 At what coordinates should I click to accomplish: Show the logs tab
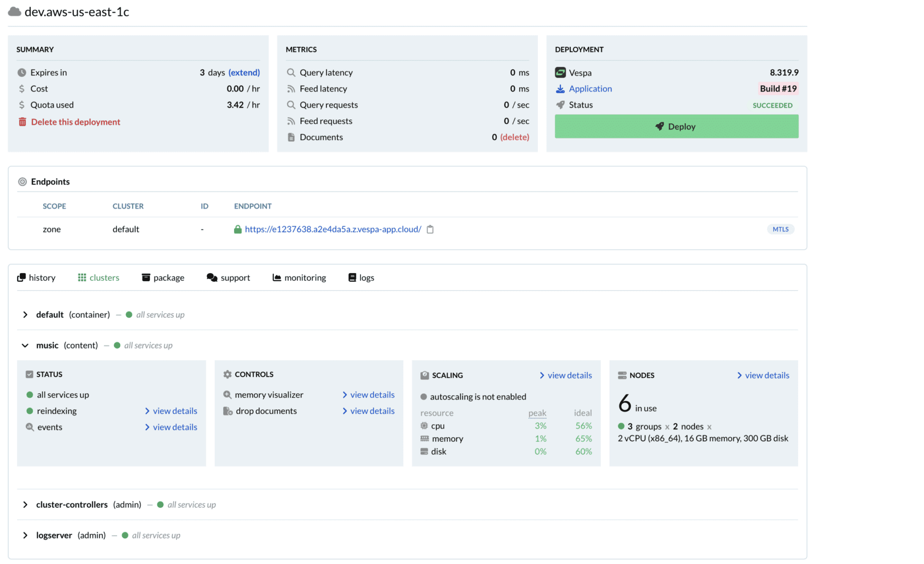pos(361,277)
